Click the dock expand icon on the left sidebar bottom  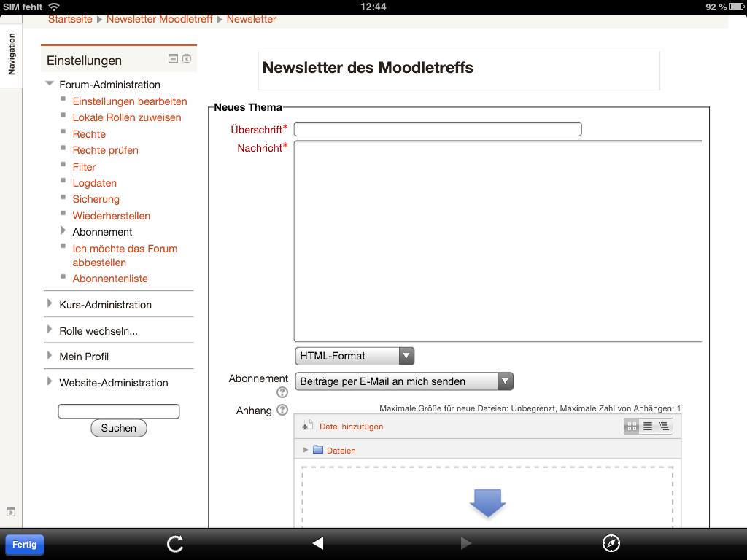pos(11,513)
